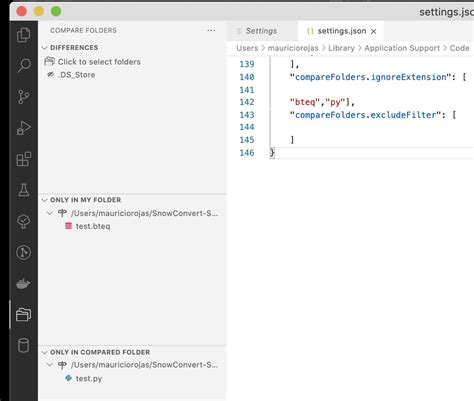Collapse the Only In My Folder section
The height and width of the screenshot is (401, 474).
(x=44, y=200)
